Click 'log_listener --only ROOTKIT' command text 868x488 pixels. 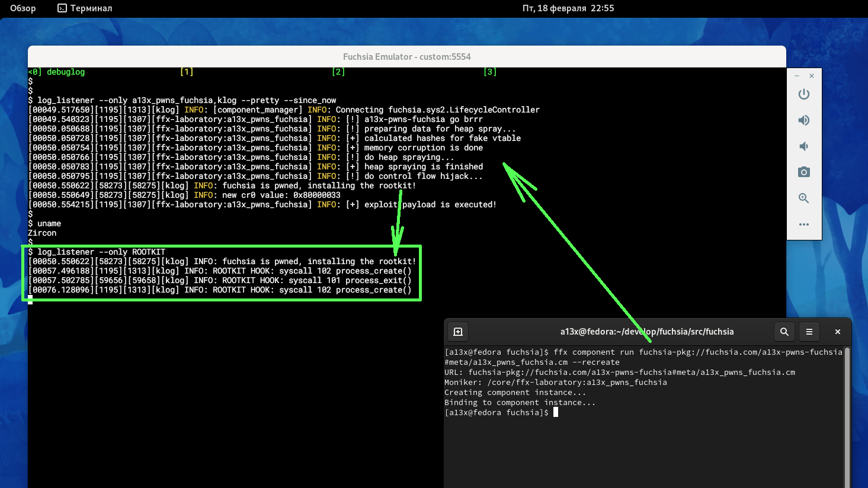click(101, 252)
